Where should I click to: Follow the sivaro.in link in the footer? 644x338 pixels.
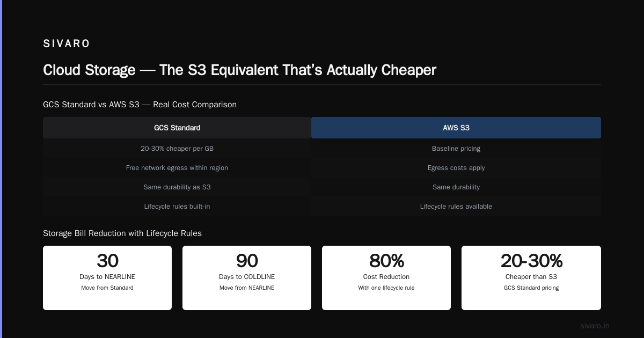tap(595, 326)
